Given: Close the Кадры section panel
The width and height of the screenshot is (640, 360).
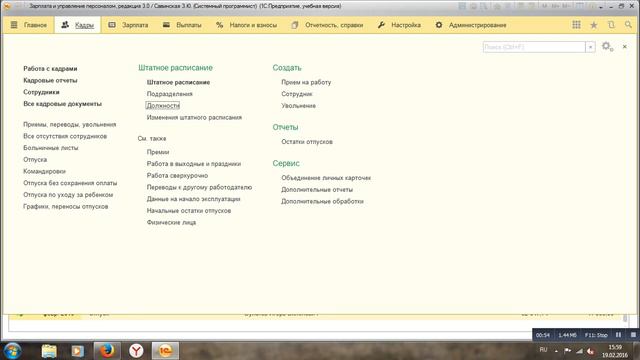Looking at the screenshot, I should pyautogui.click(x=624, y=47).
